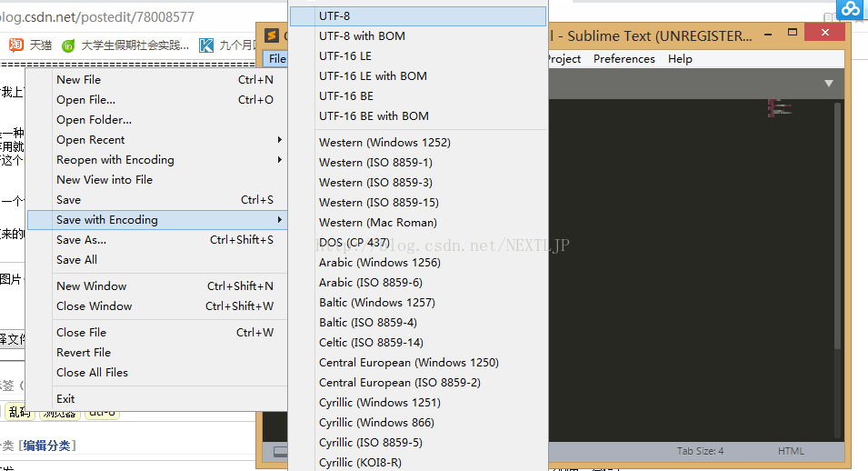Viewport: 868px width, 471px height.
Task: Choose Save menu item
Action: (x=156, y=199)
